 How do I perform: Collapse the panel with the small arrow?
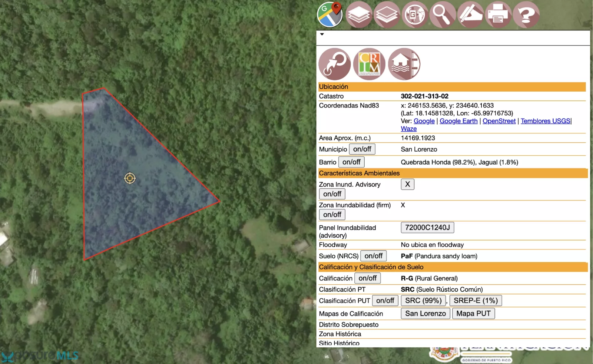(322, 34)
